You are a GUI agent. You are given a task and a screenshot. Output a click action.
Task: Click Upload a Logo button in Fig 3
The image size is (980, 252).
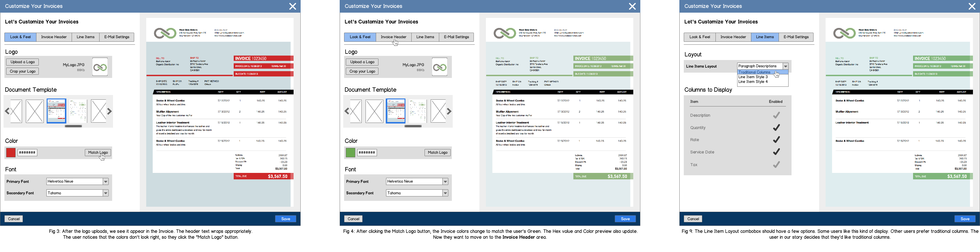click(22, 62)
